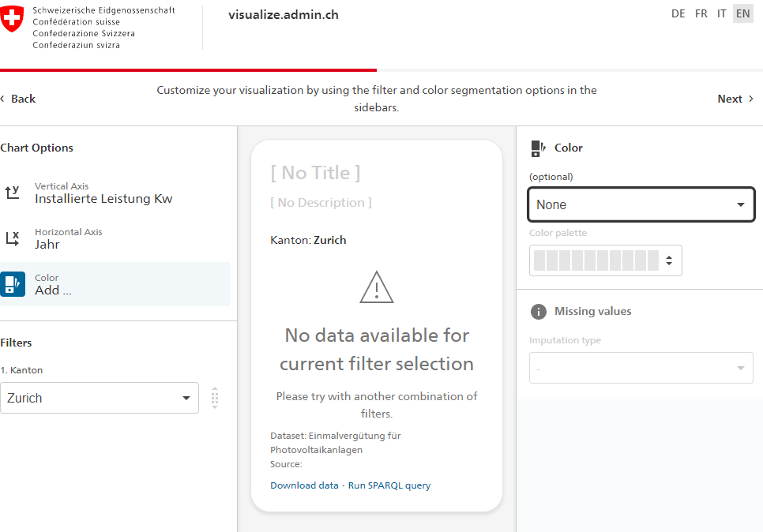Open the Color palette selector

[x=606, y=260]
